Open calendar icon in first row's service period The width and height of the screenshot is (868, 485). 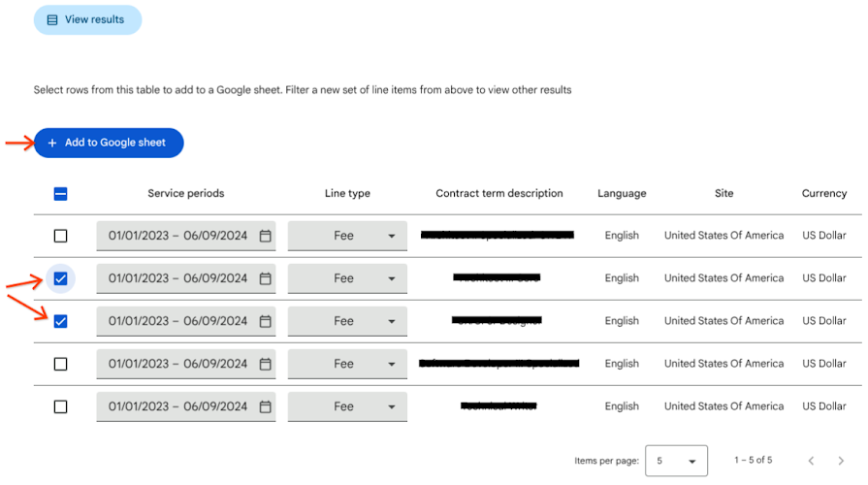pyautogui.click(x=266, y=236)
